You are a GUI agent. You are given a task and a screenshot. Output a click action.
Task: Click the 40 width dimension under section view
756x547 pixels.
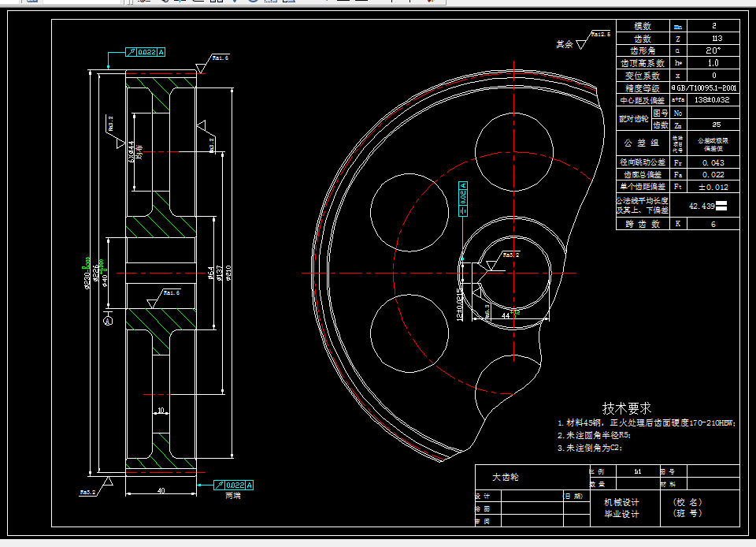(161, 490)
